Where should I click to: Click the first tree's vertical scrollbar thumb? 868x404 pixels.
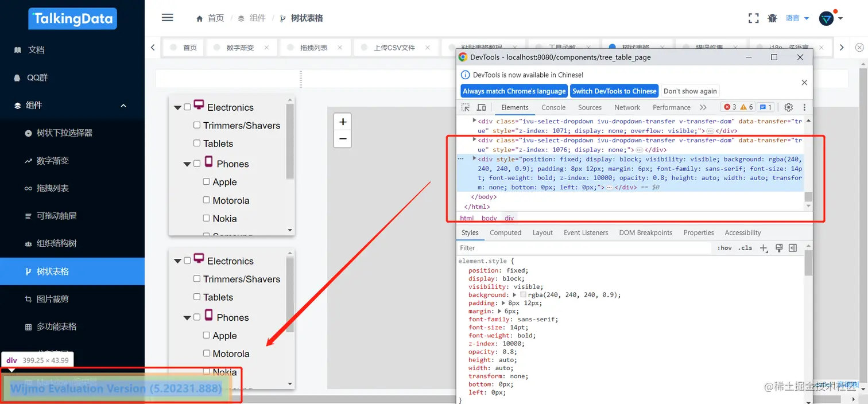[289, 141]
